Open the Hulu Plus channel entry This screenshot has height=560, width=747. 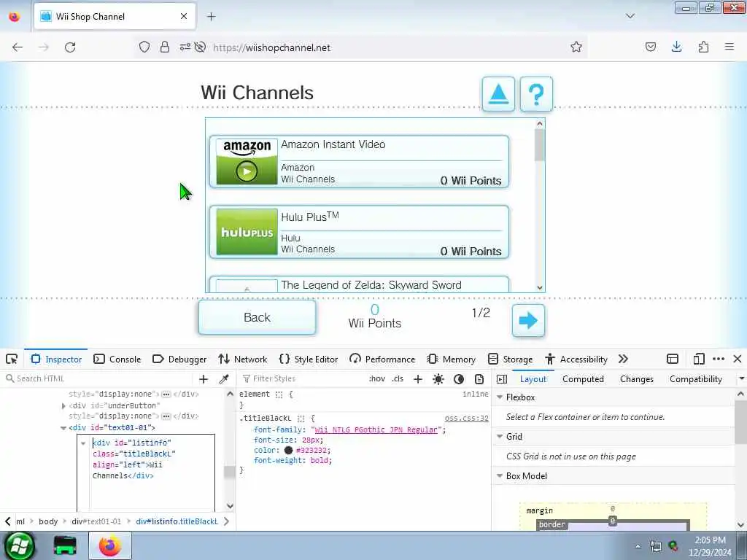click(x=359, y=232)
